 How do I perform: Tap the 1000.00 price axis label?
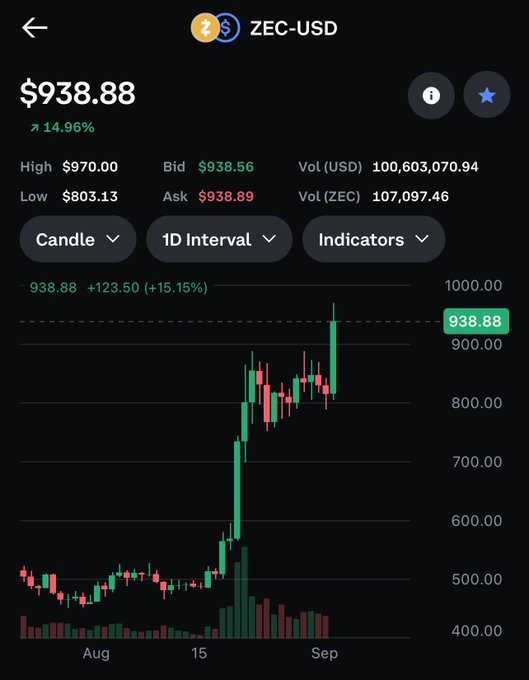[473, 285]
